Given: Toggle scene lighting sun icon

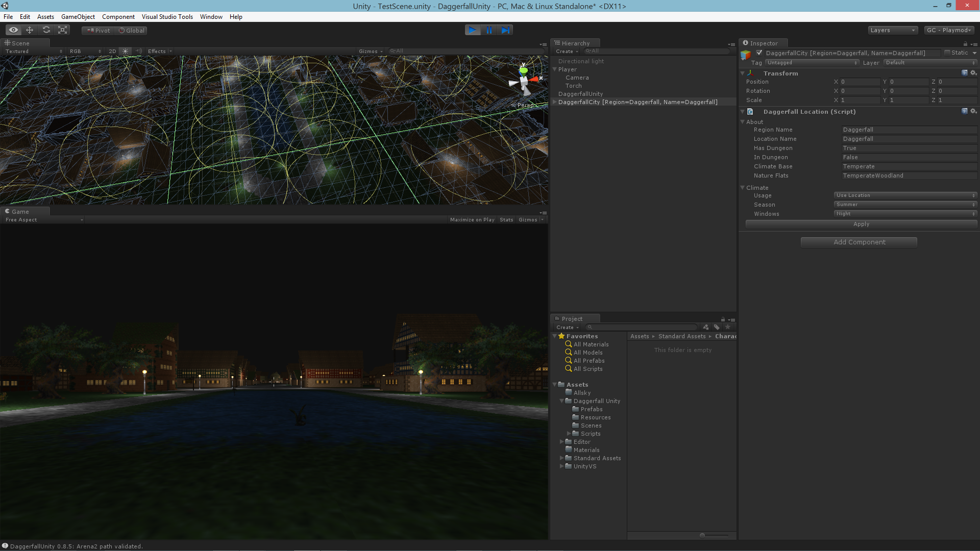Looking at the screenshot, I should pos(125,51).
